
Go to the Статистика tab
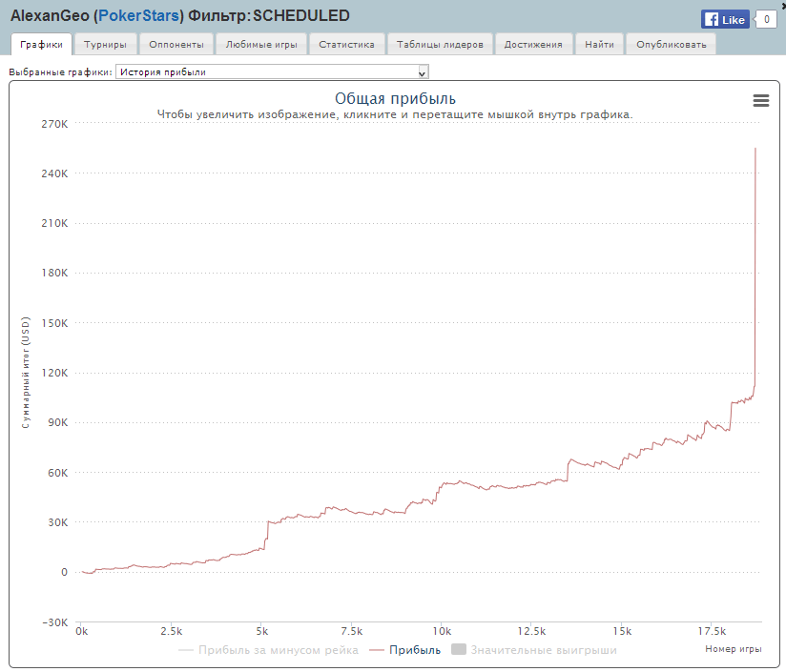[x=346, y=45]
